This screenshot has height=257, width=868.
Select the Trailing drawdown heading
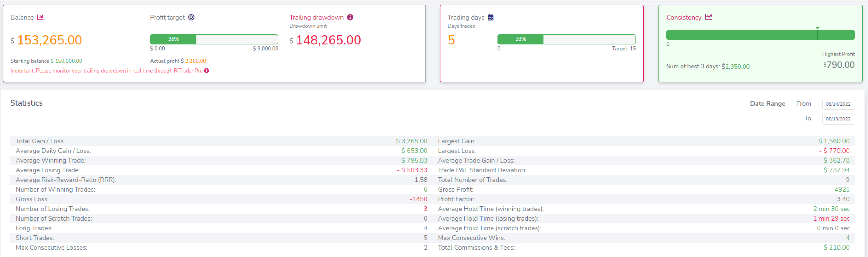click(316, 17)
